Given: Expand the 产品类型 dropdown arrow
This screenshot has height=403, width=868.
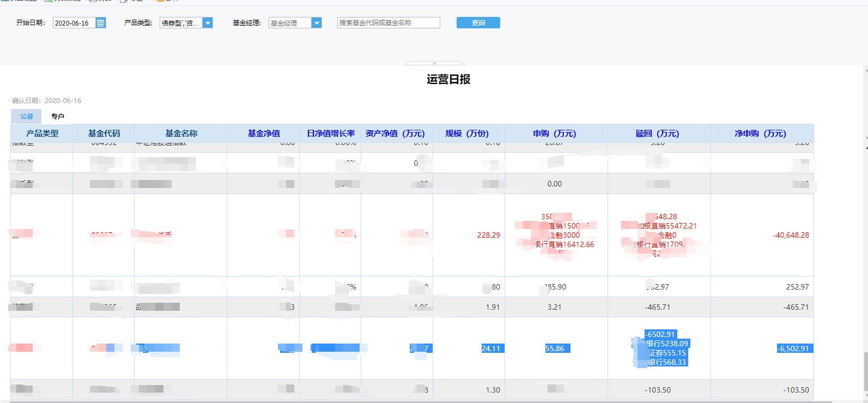Looking at the screenshot, I should pos(208,23).
